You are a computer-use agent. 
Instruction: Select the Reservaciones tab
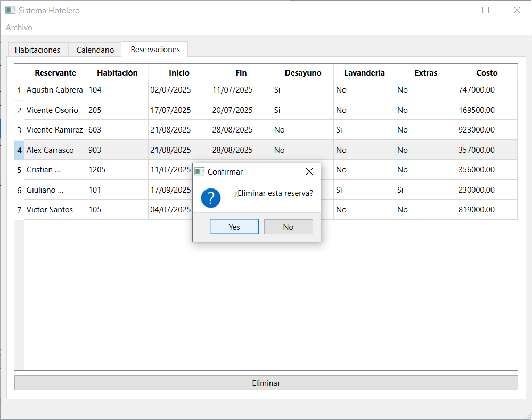pyautogui.click(x=155, y=49)
